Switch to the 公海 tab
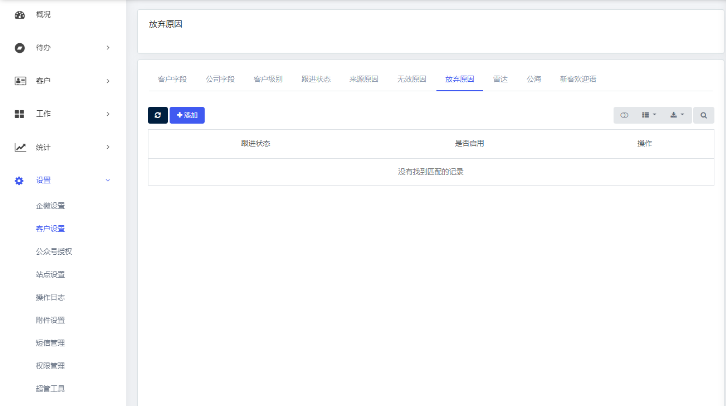726x406 pixels. coord(534,78)
